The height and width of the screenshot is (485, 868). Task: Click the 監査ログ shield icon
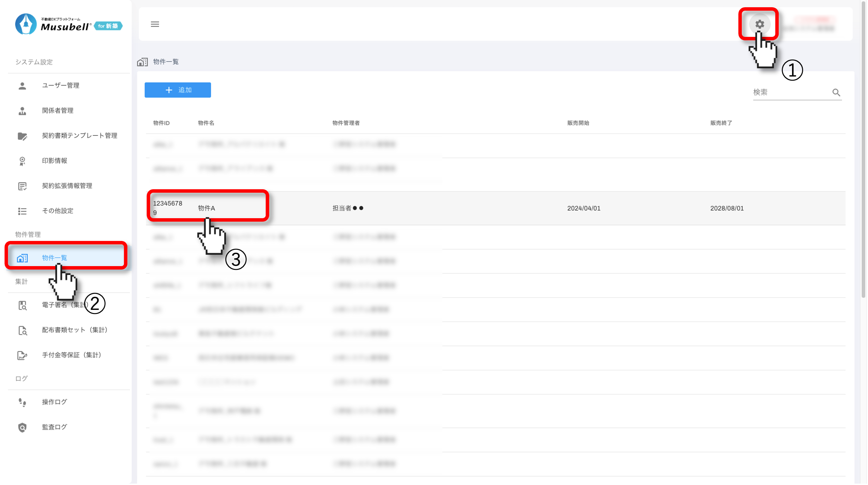point(22,427)
